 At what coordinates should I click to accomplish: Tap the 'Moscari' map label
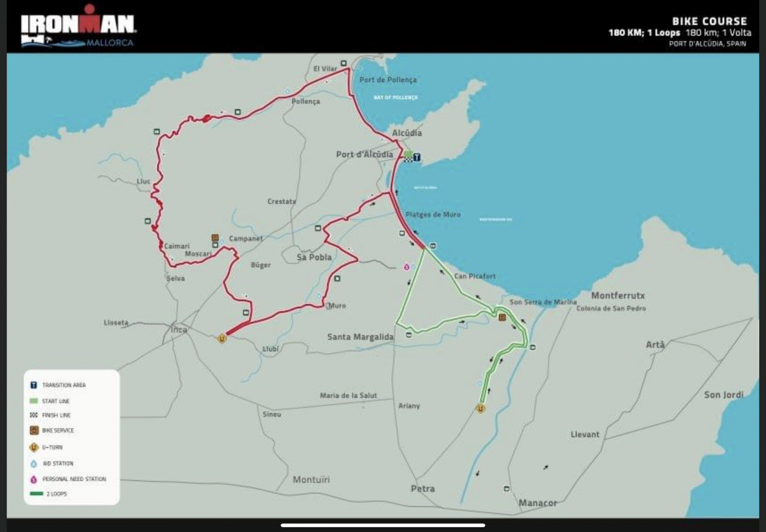(x=198, y=254)
